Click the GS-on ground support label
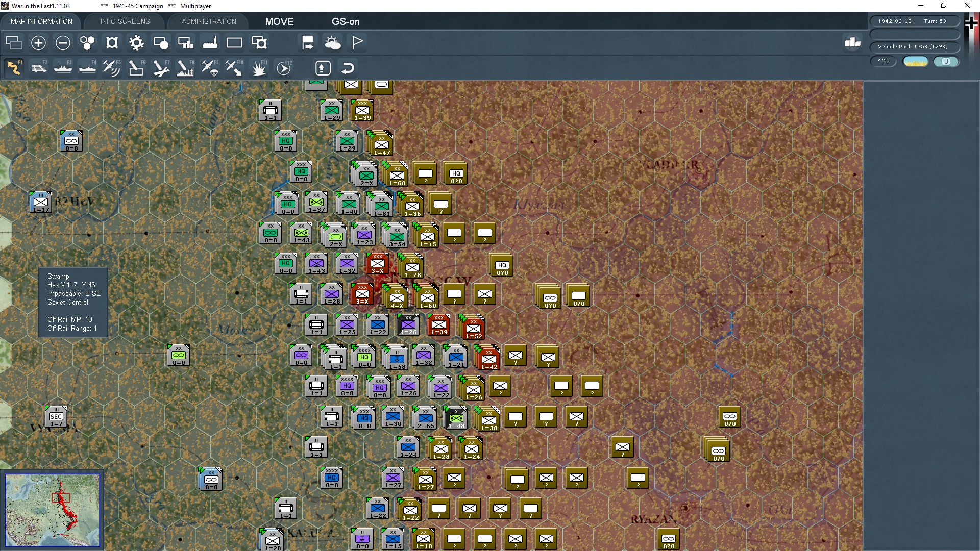The image size is (980, 551). tap(346, 21)
